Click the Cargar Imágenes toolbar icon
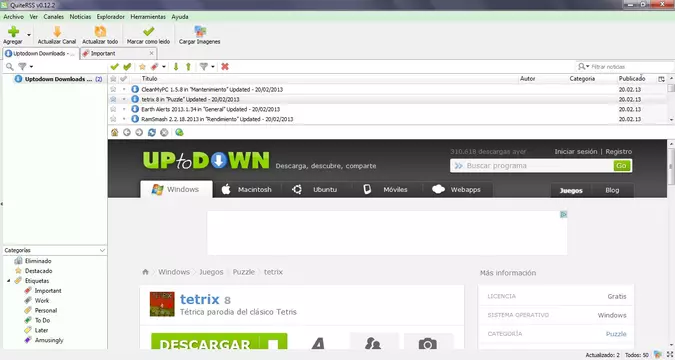The image size is (675, 360). 200,31
